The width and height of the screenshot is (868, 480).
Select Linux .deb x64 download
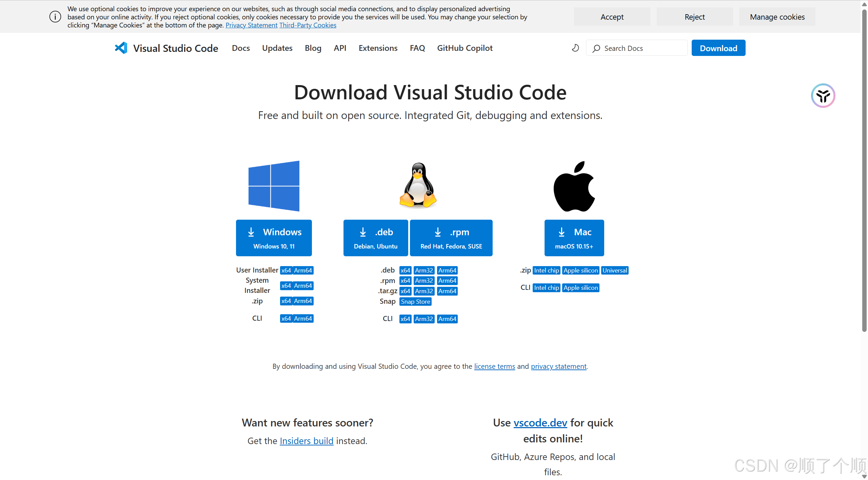[405, 270]
